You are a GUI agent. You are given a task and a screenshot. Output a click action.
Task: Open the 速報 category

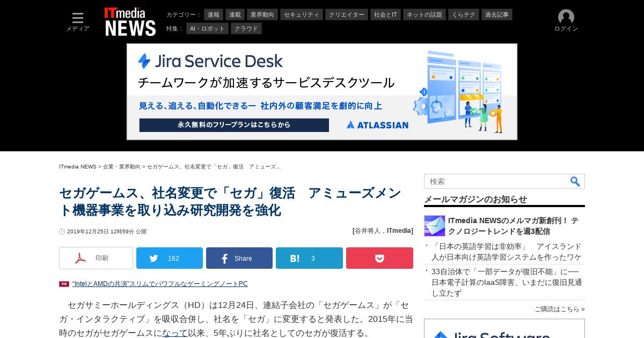click(x=214, y=14)
